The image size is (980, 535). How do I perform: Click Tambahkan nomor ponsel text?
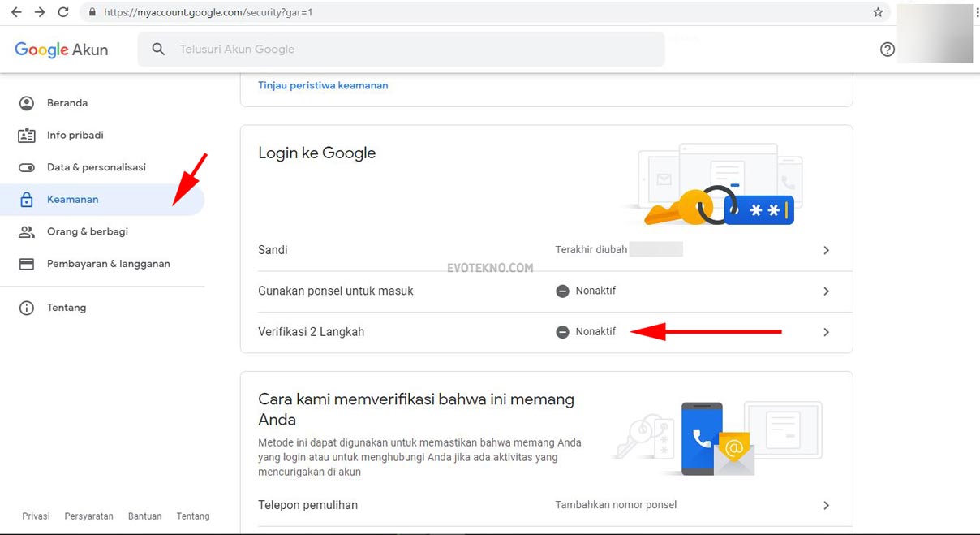(x=616, y=505)
